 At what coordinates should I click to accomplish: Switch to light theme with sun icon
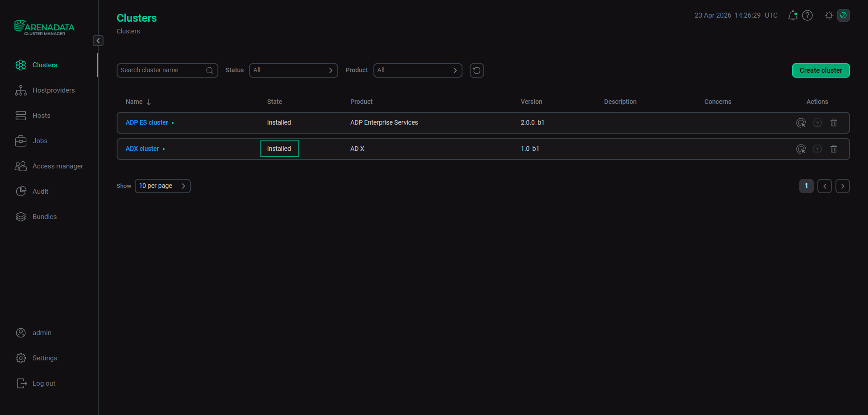(829, 15)
